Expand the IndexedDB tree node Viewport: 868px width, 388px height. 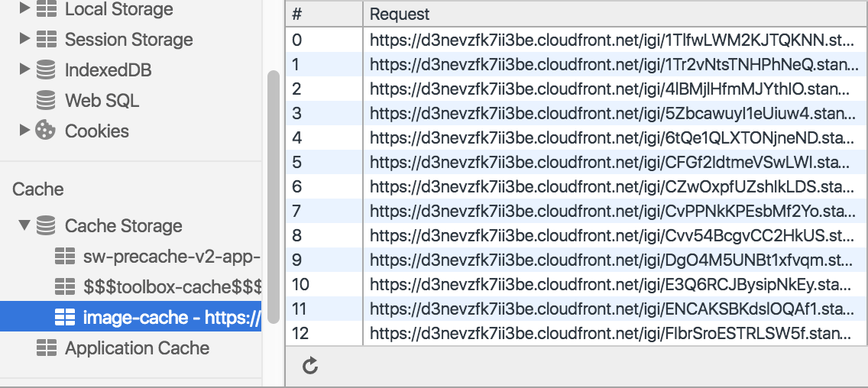click(24, 70)
